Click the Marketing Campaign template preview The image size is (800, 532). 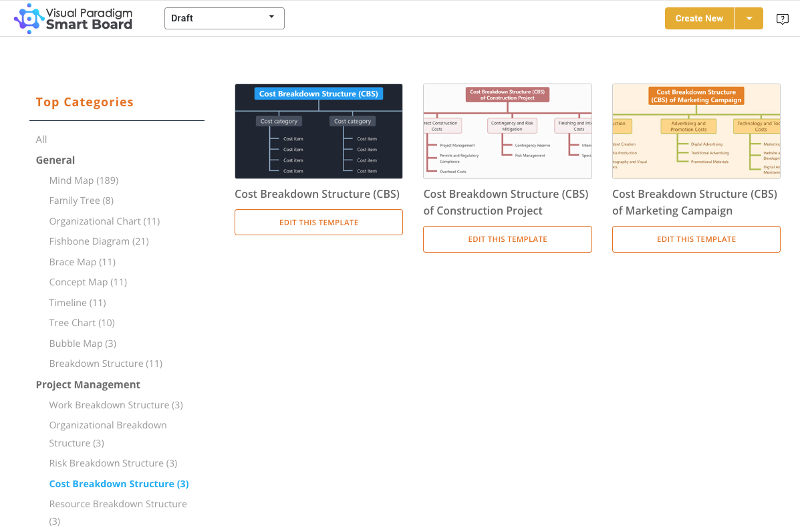(x=696, y=131)
